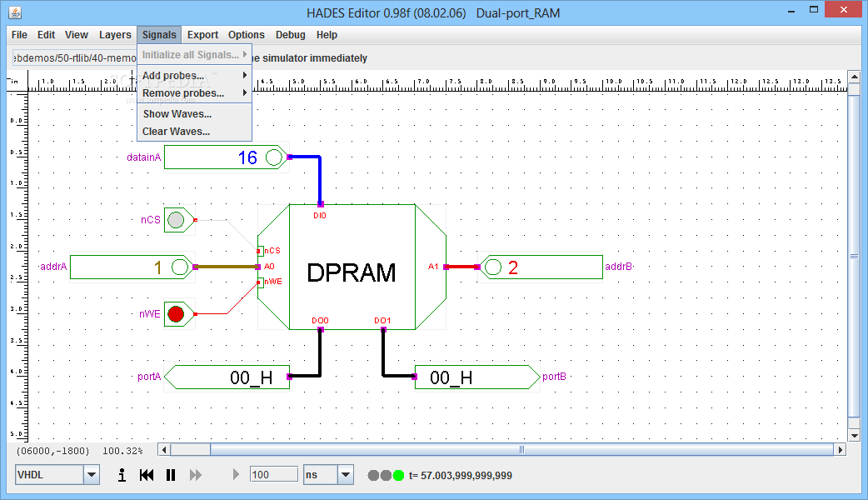Click the DO0 port pin
Screen dimensions: 868x500
321,329
